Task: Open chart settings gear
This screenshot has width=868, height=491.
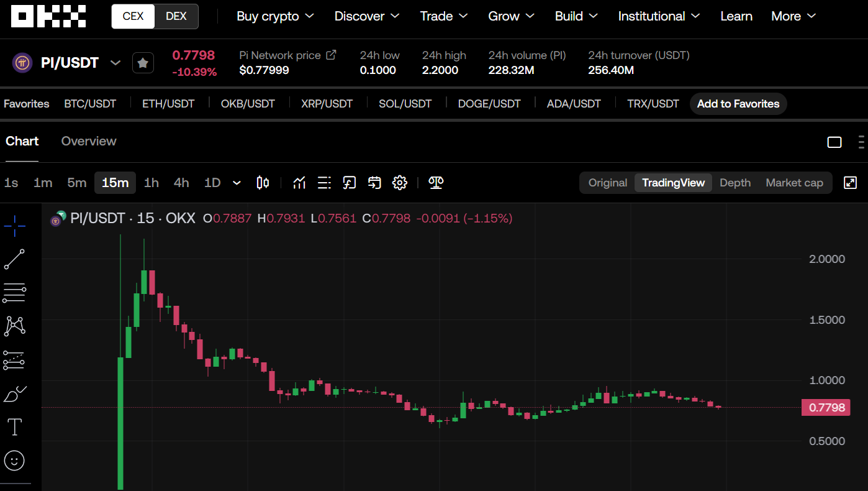Action: coord(400,183)
